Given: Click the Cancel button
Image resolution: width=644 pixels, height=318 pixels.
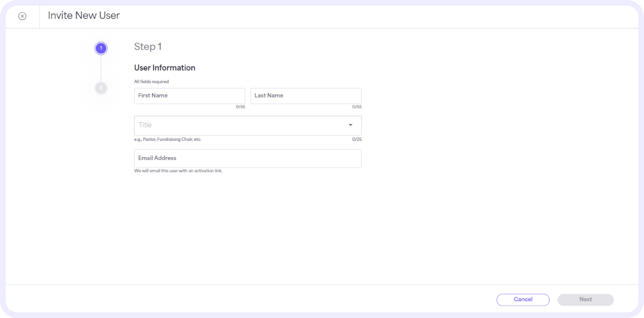Looking at the screenshot, I should tap(523, 300).
